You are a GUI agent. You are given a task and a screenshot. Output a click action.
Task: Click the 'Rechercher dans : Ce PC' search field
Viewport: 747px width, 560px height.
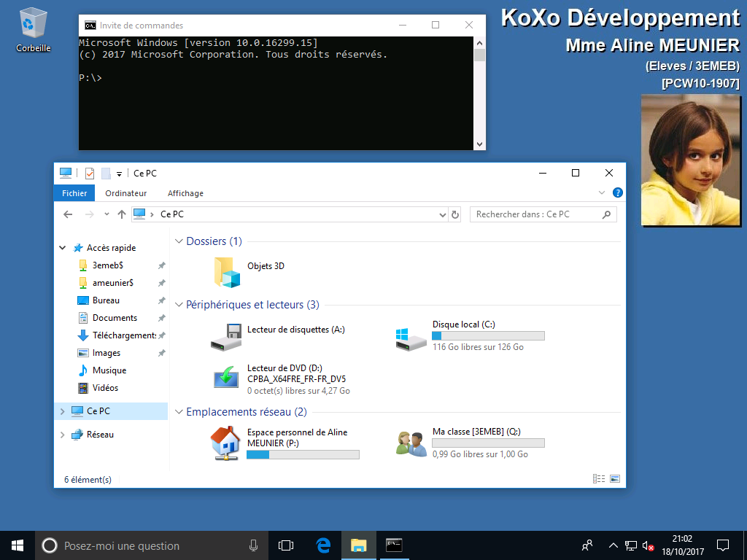(x=543, y=215)
